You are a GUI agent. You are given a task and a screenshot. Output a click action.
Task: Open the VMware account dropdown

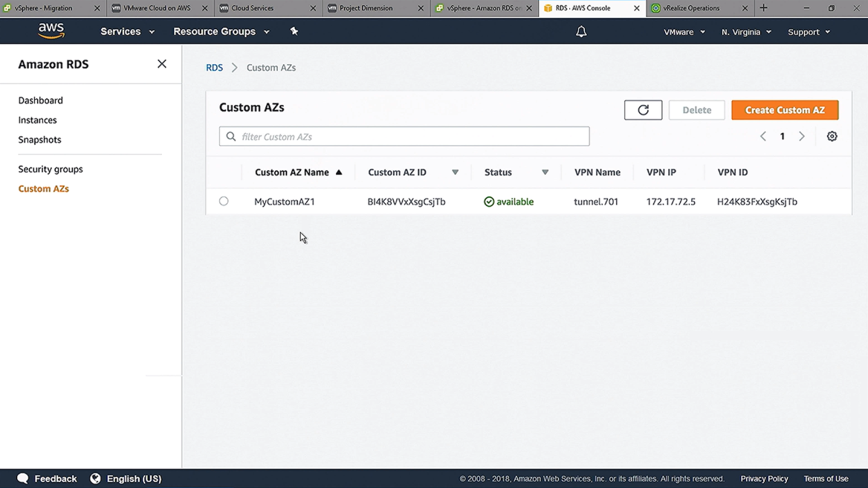684,32
